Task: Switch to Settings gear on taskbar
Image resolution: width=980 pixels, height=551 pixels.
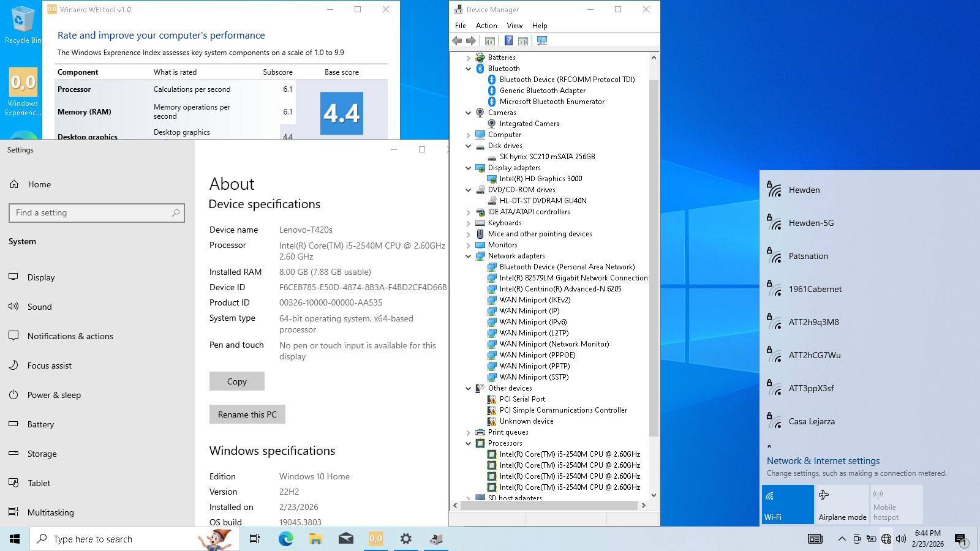Action: point(406,539)
